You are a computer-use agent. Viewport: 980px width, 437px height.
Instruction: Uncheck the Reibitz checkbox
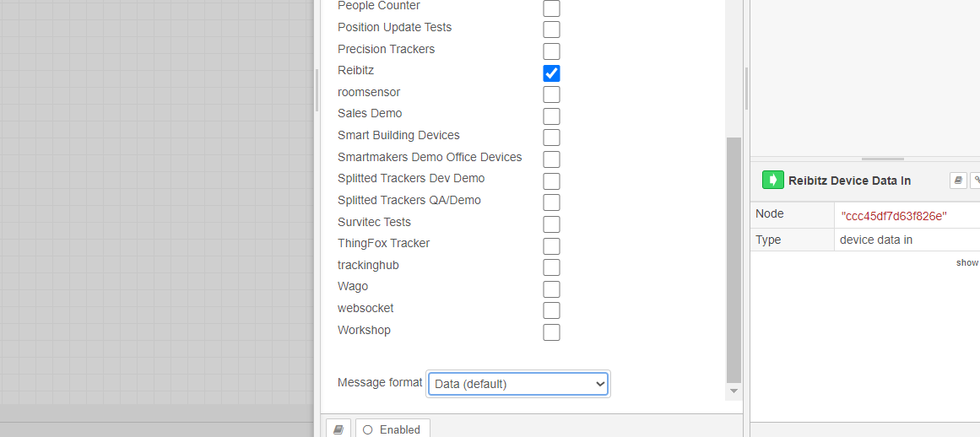point(551,73)
